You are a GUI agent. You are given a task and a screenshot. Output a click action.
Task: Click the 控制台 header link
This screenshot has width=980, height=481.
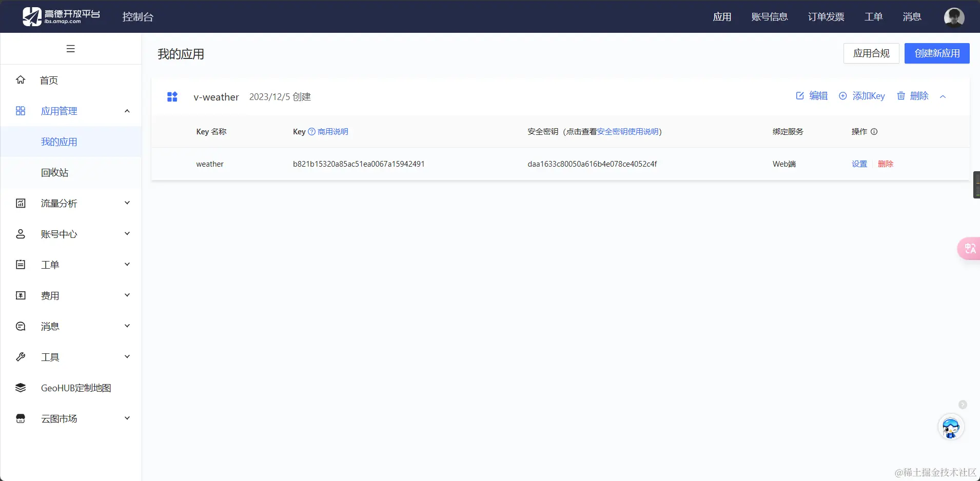[x=138, y=17]
